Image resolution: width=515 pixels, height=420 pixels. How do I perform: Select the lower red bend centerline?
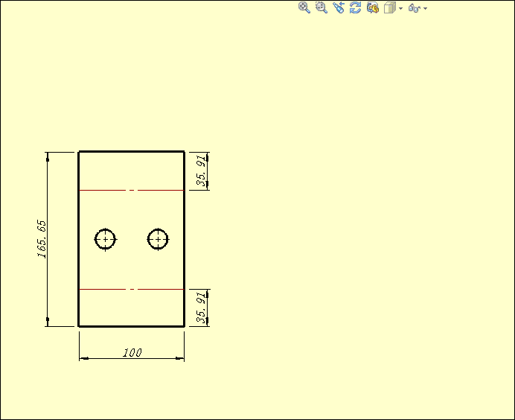pos(132,289)
